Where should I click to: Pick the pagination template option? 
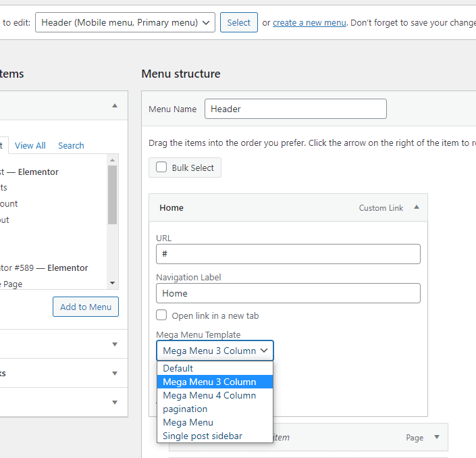tap(185, 409)
